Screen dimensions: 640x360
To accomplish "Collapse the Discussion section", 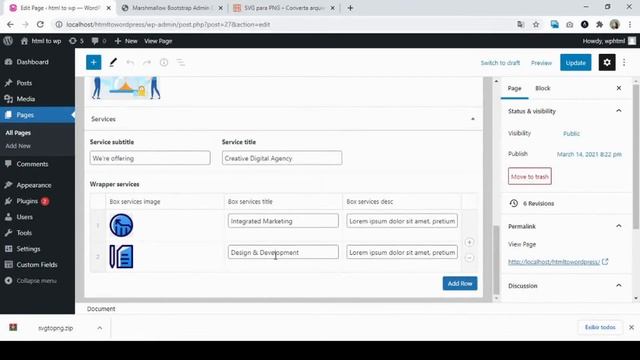I will pyautogui.click(x=619, y=286).
